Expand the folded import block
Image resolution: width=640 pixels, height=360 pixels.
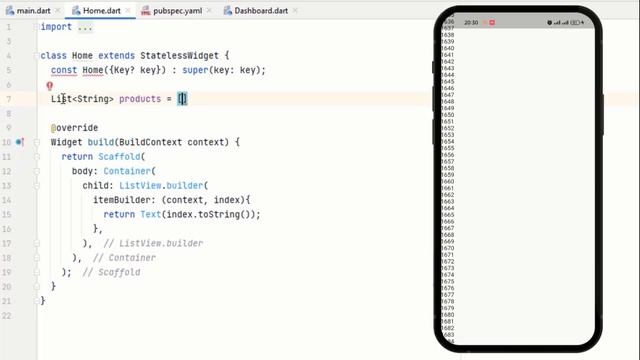tap(36, 27)
